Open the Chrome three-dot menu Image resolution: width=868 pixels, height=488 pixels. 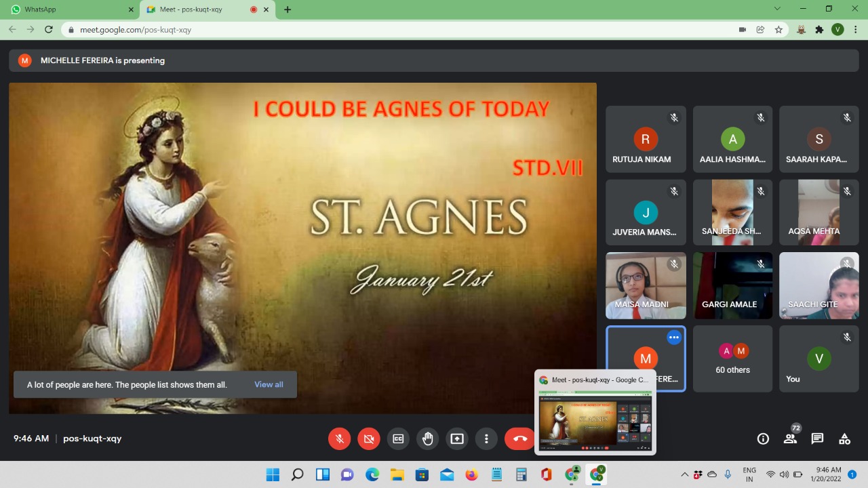pos(855,29)
